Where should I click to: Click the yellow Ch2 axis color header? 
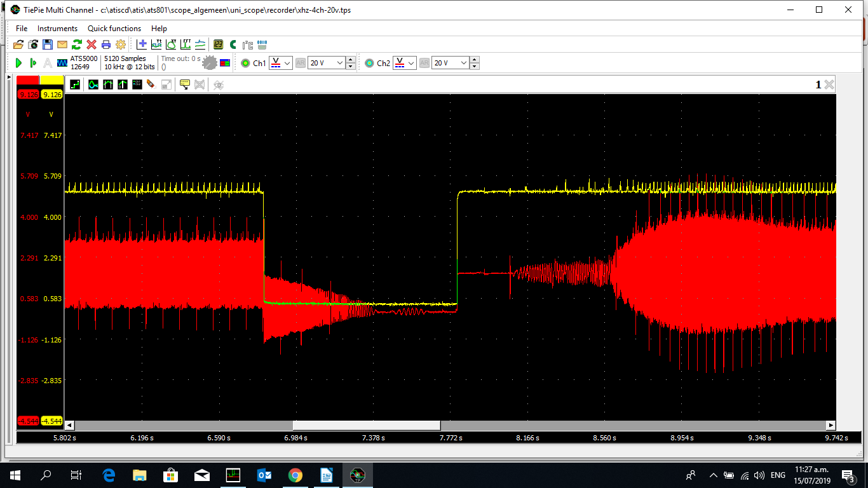51,80
